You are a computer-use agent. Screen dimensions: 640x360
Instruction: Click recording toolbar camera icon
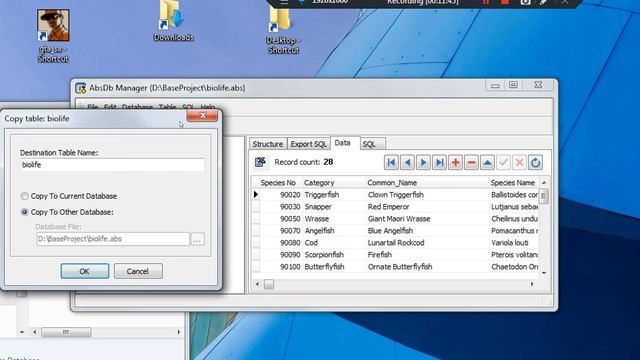pyautogui.click(x=525, y=2)
